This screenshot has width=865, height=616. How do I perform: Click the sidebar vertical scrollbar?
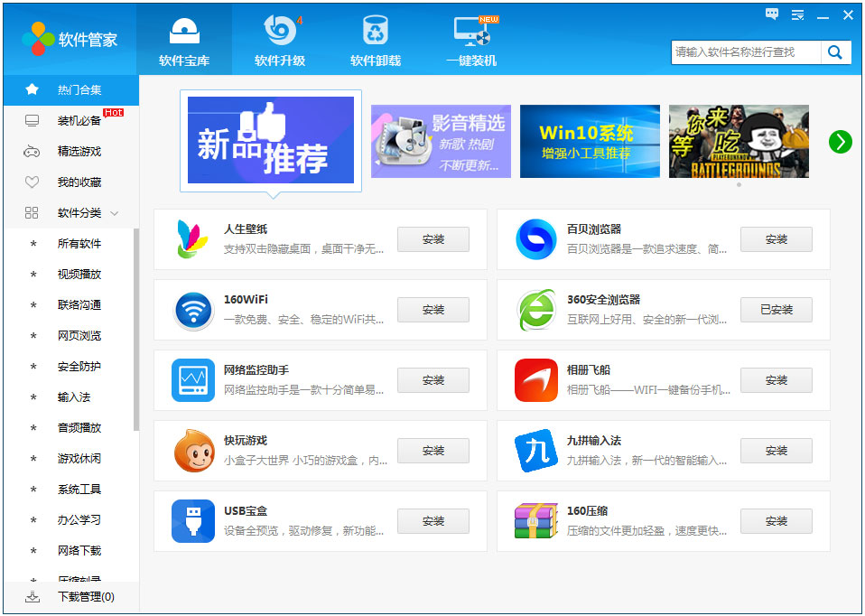click(x=136, y=330)
